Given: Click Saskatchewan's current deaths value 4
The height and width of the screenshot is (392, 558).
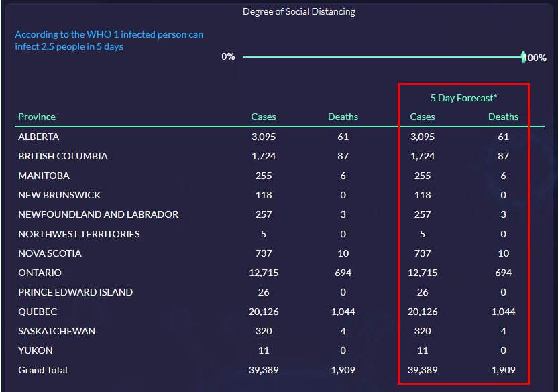Looking at the screenshot, I should coord(343,331).
